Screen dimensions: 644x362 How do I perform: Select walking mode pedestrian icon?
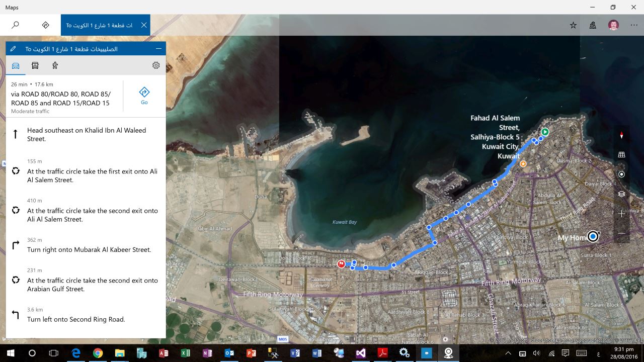point(55,65)
